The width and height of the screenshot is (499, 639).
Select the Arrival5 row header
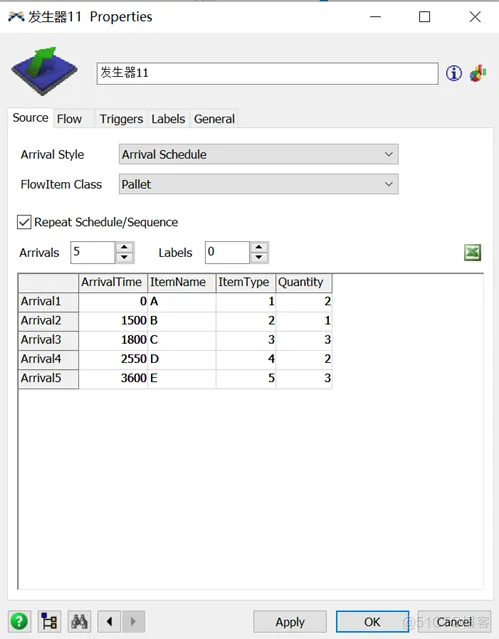pos(48,378)
